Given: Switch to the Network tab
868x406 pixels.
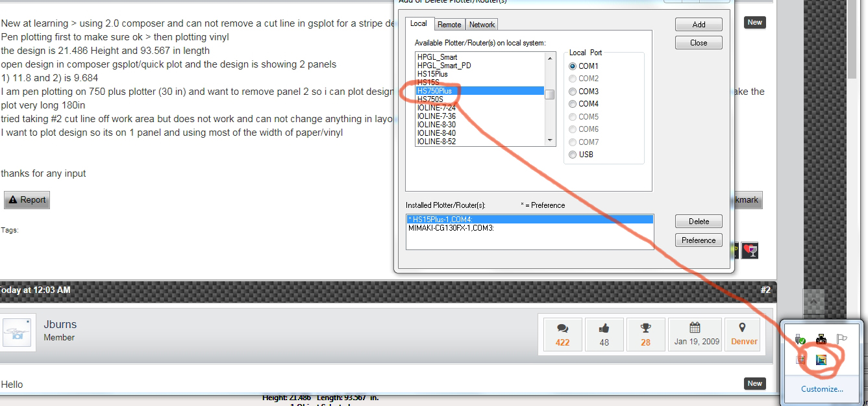Looking at the screenshot, I should point(482,25).
